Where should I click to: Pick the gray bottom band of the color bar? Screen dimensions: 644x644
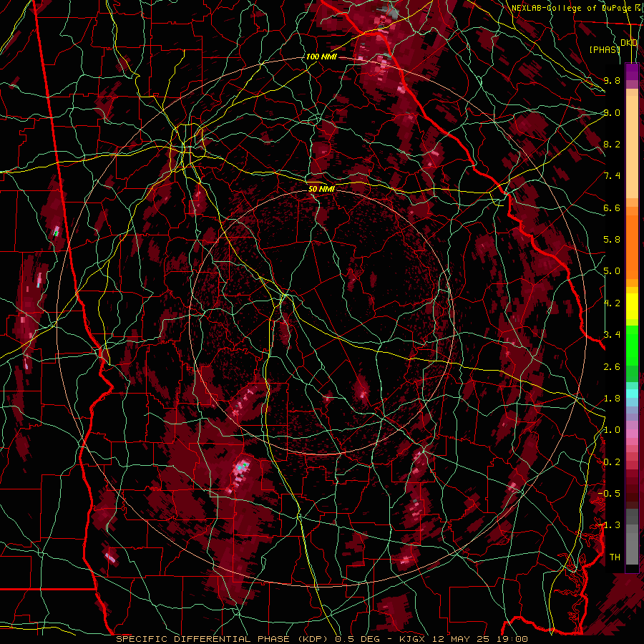(632, 545)
